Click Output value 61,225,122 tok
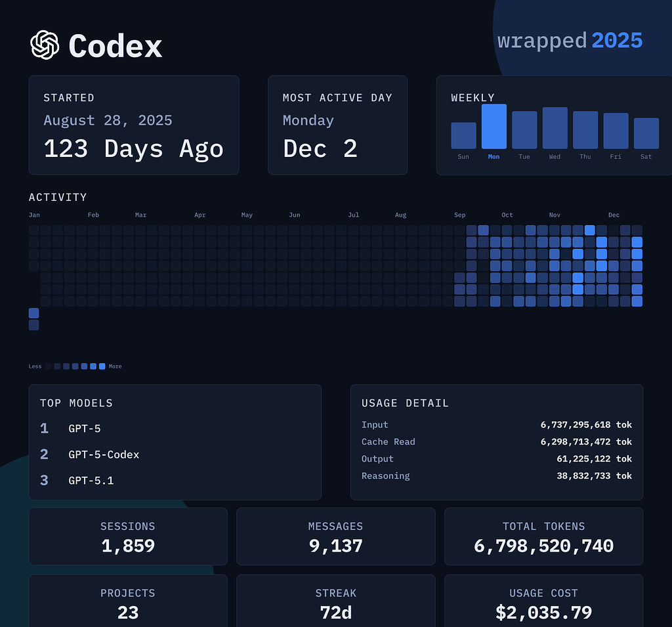Screen dimensions: 672x627 click(595, 459)
